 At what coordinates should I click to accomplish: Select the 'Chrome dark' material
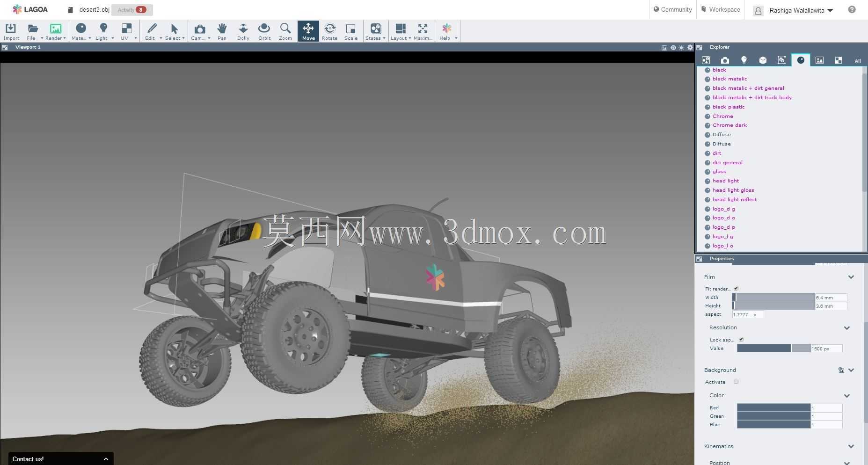click(x=729, y=125)
